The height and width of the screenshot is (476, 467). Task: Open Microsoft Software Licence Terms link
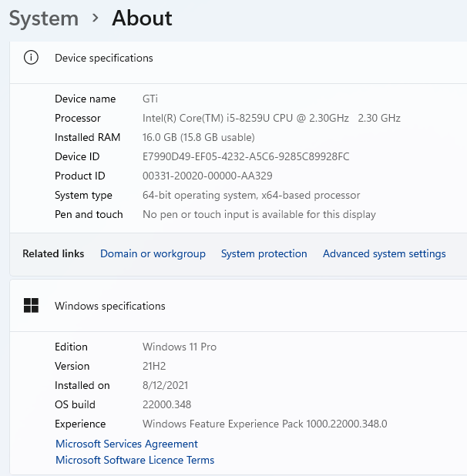tap(135, 460)
